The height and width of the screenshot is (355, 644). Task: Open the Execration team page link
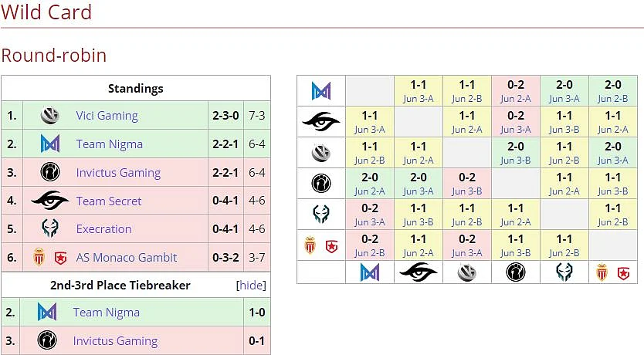pyautogui.click(x=104, y=229)
